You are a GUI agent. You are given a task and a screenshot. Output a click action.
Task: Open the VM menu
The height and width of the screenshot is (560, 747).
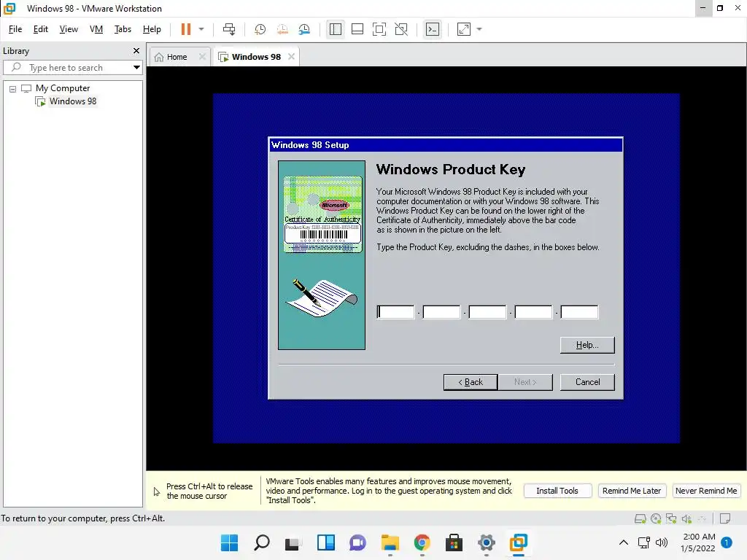[96, 29]
